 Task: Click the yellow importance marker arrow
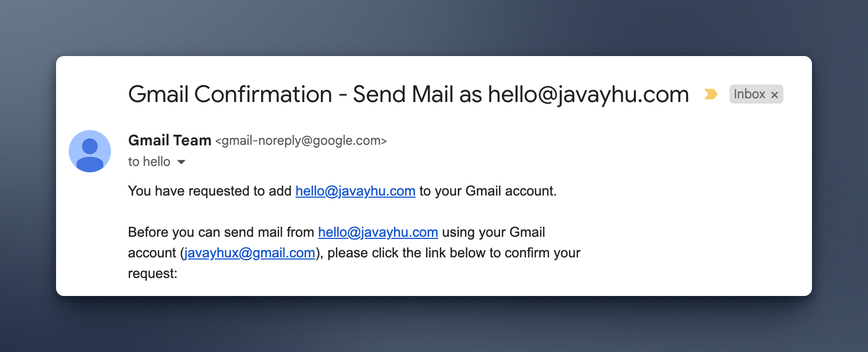click(711, 94)
